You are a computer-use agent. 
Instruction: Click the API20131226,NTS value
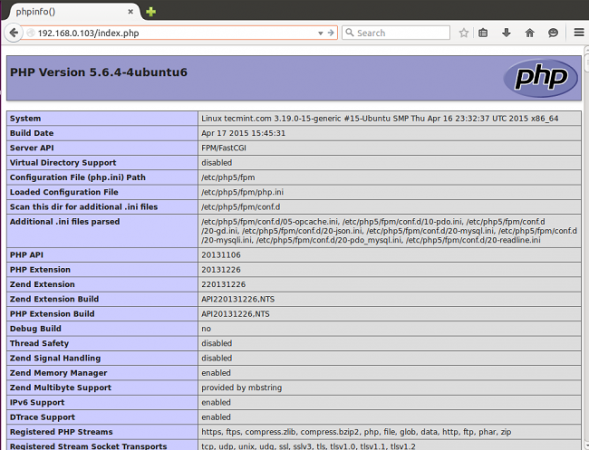pyautogui.click(x=236, y=314)
